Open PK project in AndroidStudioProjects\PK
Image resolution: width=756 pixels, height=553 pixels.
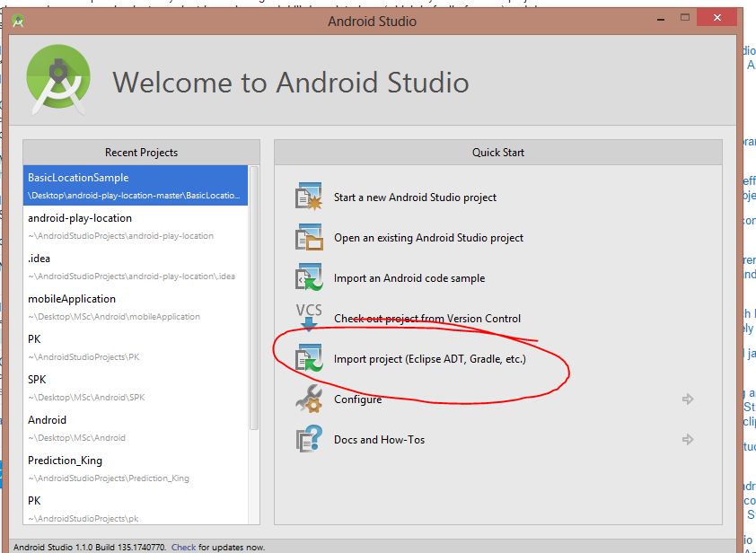(x=136, y=347)
